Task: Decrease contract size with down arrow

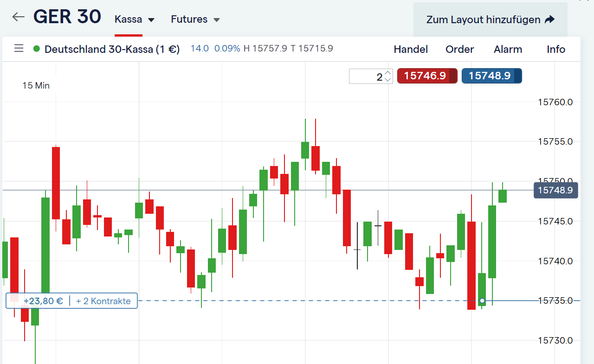Action: coord(388,80)
